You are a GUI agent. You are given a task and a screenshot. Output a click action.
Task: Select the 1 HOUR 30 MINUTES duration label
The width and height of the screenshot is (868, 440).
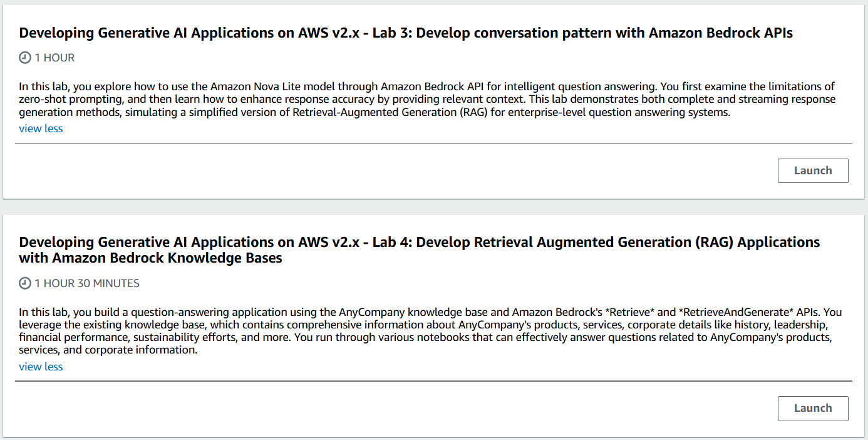click(x=87, y=283)
